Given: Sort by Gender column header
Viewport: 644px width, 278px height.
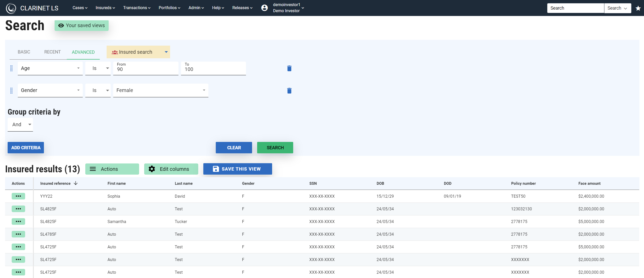Looking at the screenshot, I should [248, 183].
